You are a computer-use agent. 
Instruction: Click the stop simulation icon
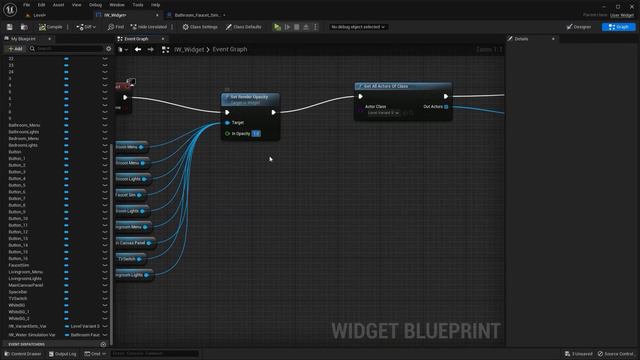pyautogui.click(x=297, y=27)
